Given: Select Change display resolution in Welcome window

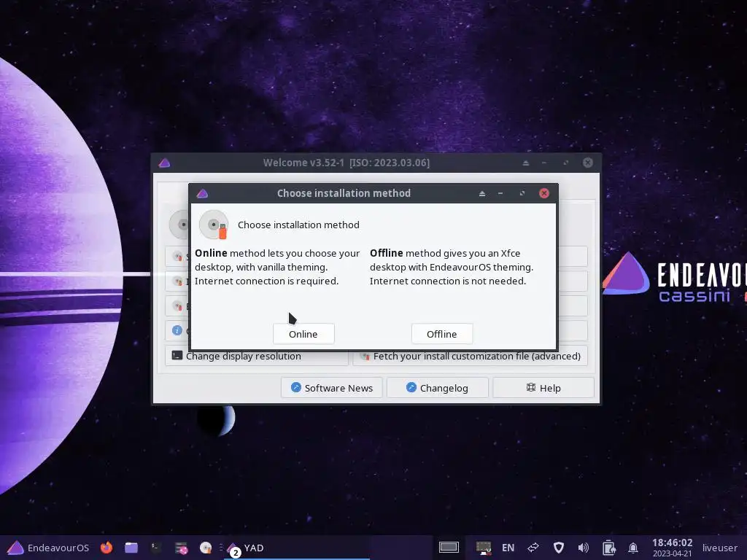Looking at the screenshot, I should pos(256,356).
